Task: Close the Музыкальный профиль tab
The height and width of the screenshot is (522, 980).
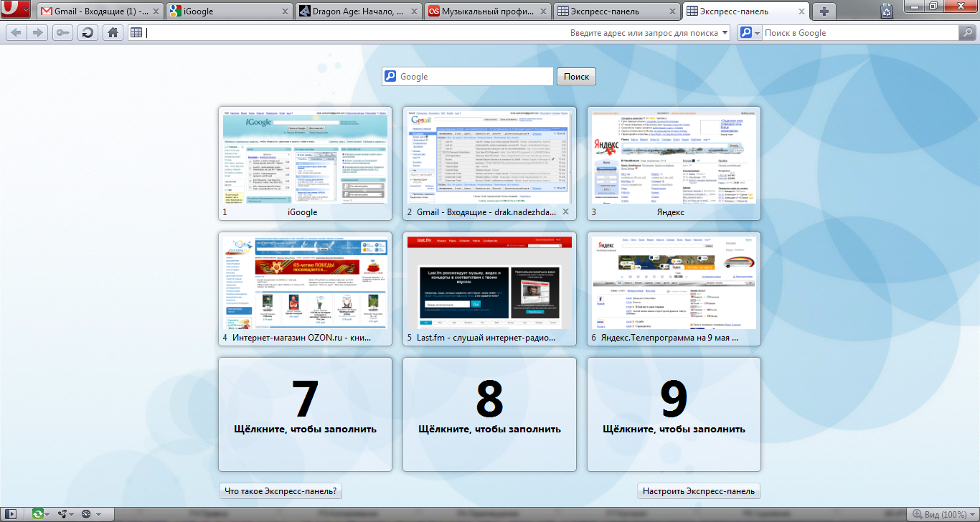Action: pyautogui.click(x=543, y=11)
